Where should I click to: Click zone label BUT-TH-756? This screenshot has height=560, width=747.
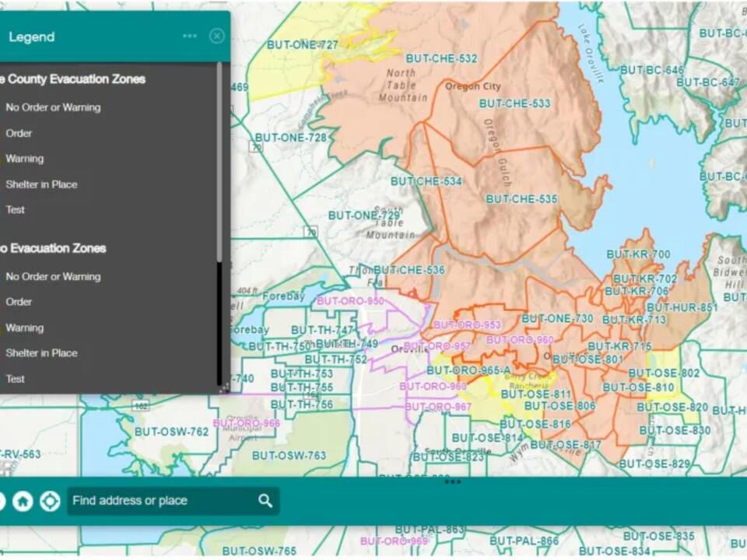[302, 404]
